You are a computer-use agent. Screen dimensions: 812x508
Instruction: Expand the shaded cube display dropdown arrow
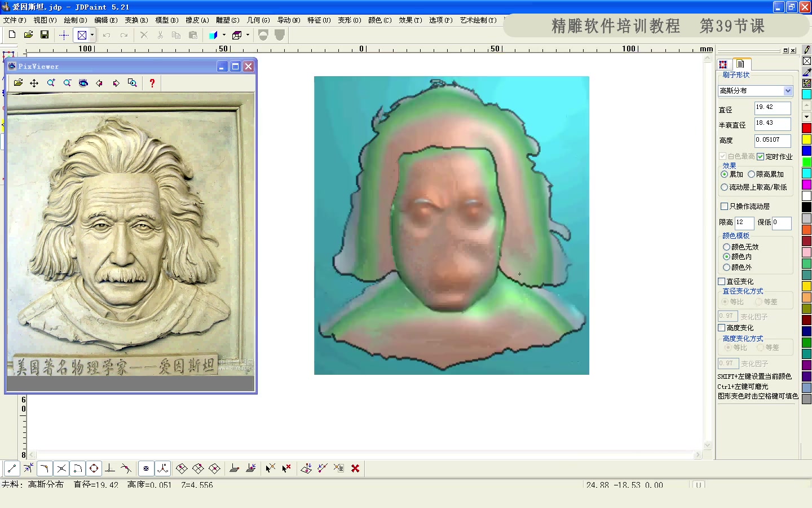pos(224,35)
